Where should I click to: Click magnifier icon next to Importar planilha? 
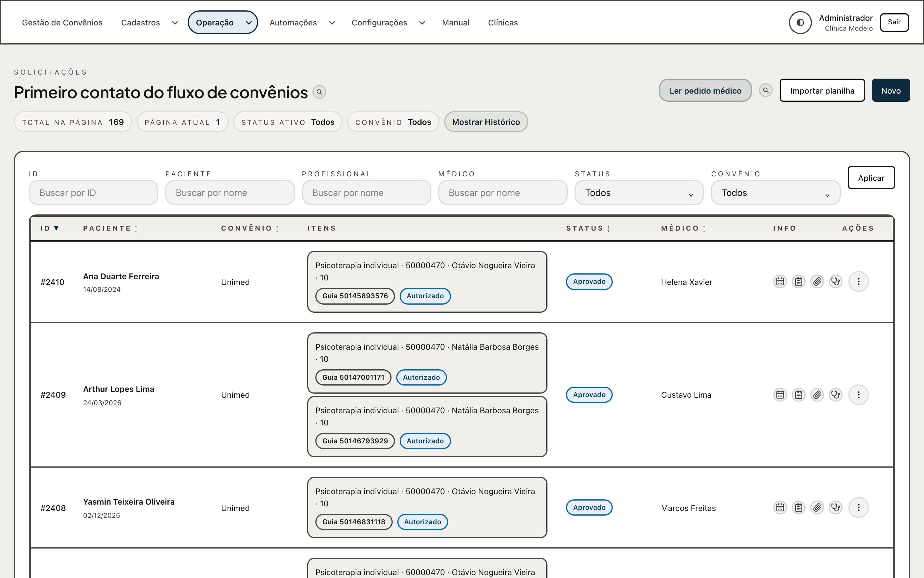[765, 90]
